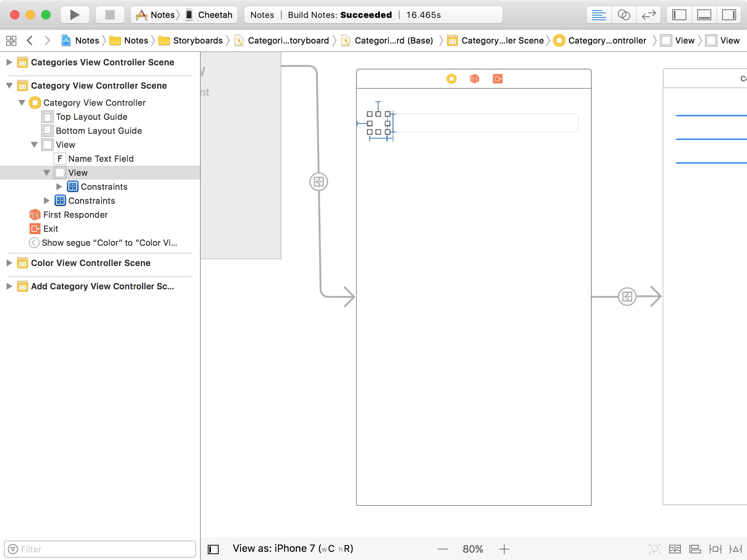
Task: Run the Notes project with the Play button
Action: 74,15
